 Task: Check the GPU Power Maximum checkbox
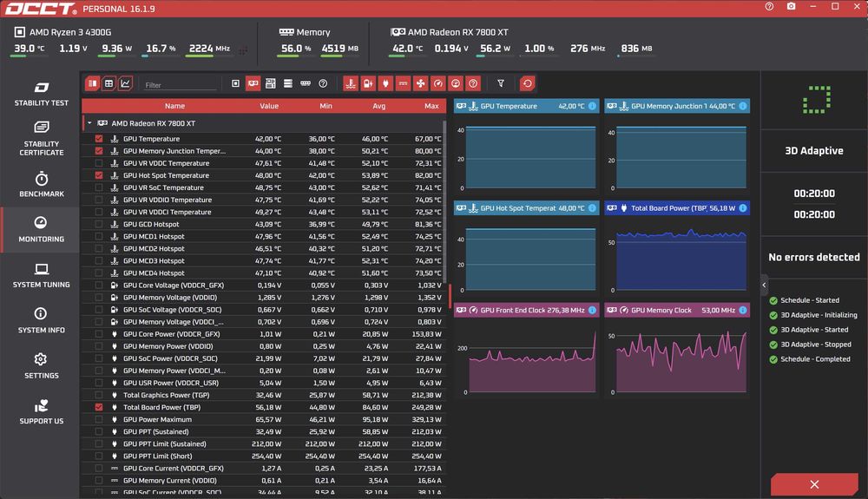99,419
